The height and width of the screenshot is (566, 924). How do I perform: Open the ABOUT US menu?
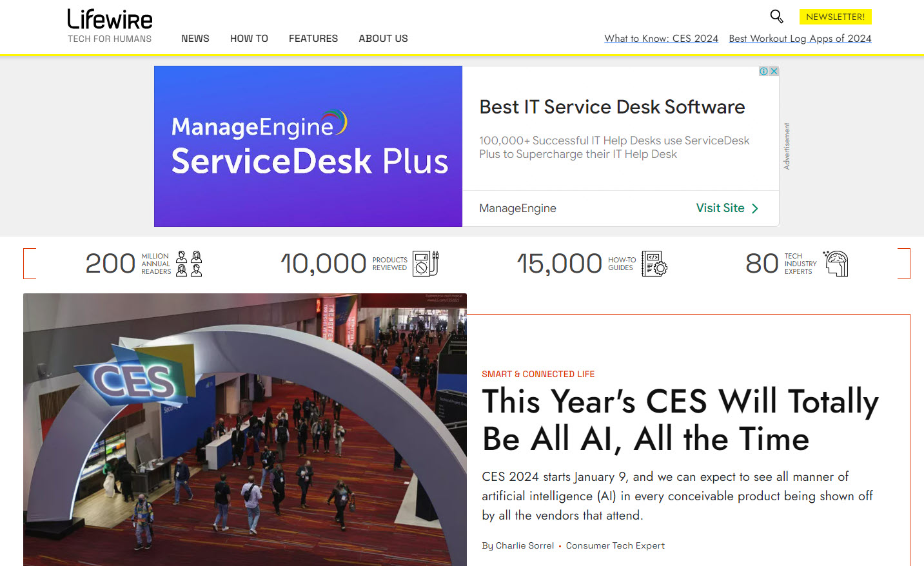(x=383, y=39)
